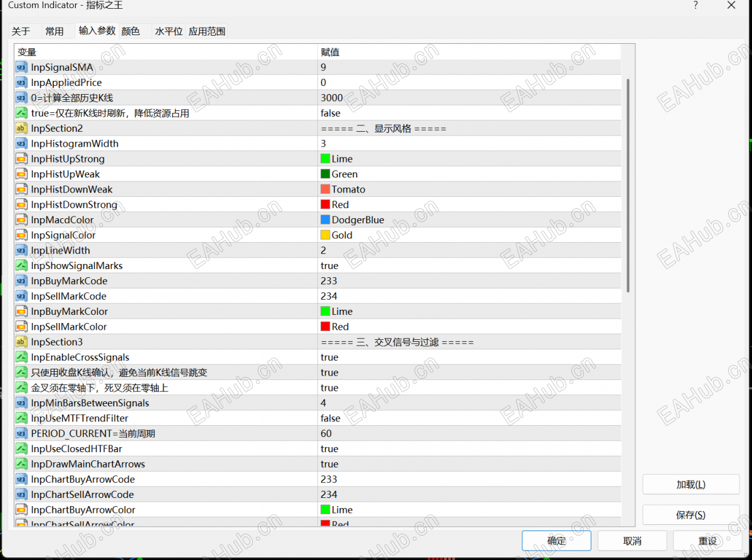
Task: Click the false value of true=仅在新K线时刷新
Action: pos(331,113)
